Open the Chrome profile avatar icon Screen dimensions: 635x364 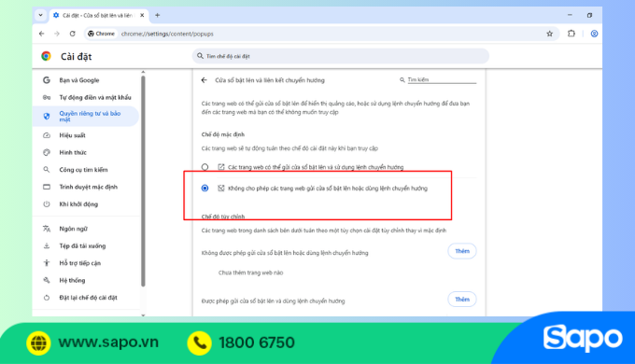pos(594,34)
